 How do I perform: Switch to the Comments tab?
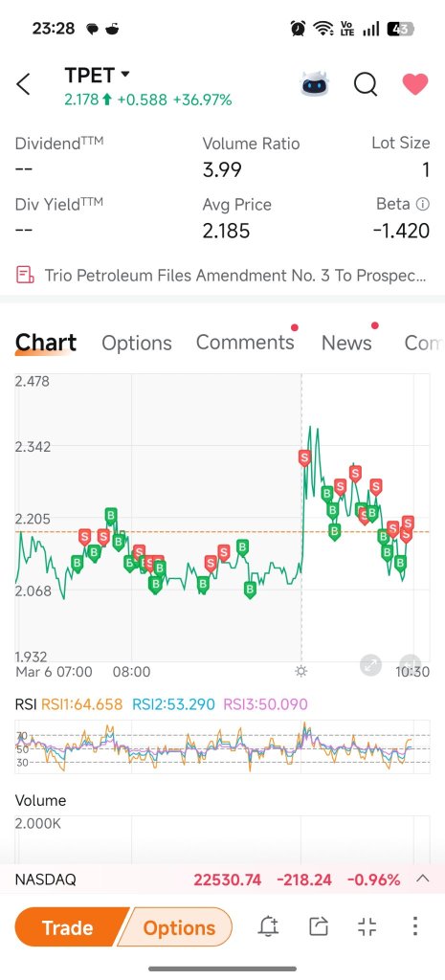coord(245,342)
